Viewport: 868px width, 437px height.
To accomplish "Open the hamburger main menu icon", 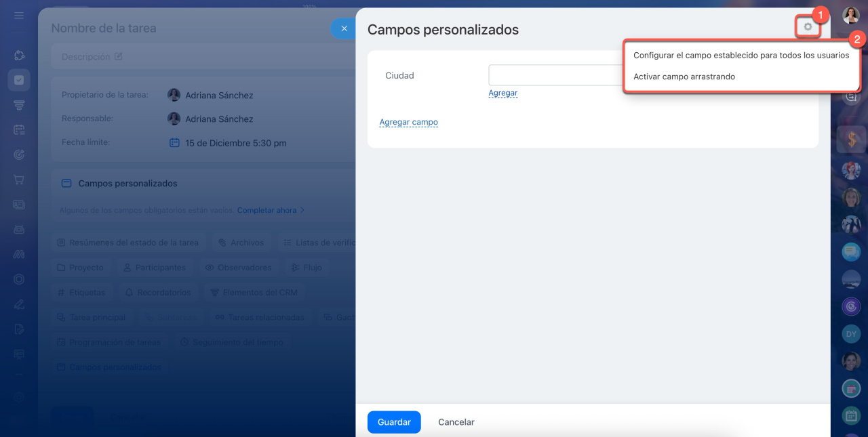I will pyautogui.click(x=19, y=16).
